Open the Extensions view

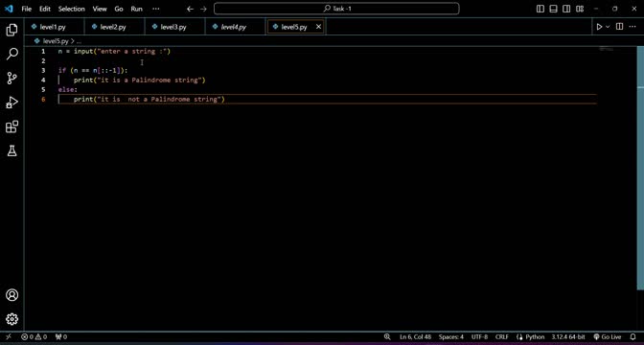pos(11,126)
